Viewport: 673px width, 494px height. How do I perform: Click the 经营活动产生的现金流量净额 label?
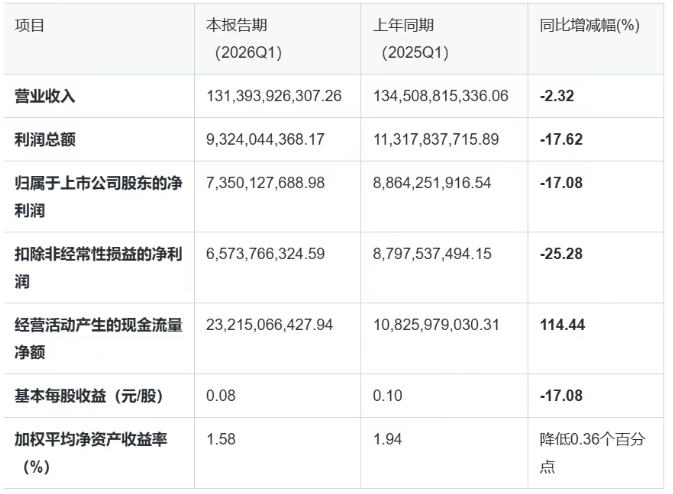97,338
